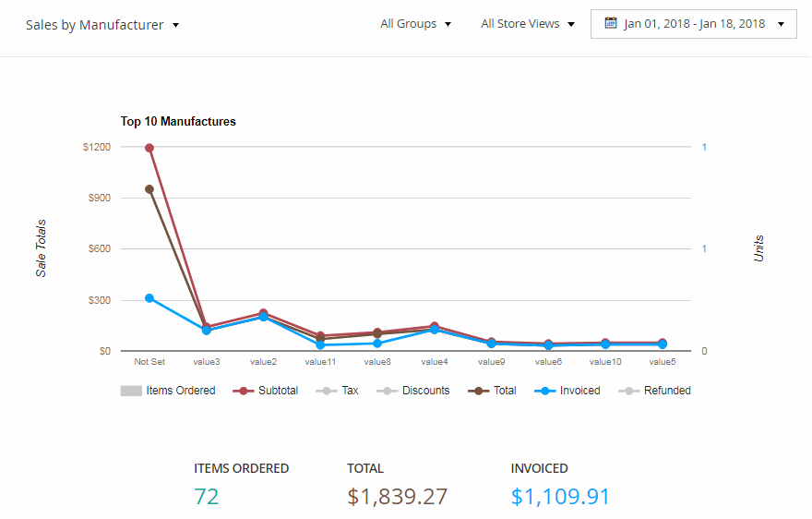The image size is (812, 519).
Task: Toggle the Items Ordered legend series
Action: tap(168, 391)
